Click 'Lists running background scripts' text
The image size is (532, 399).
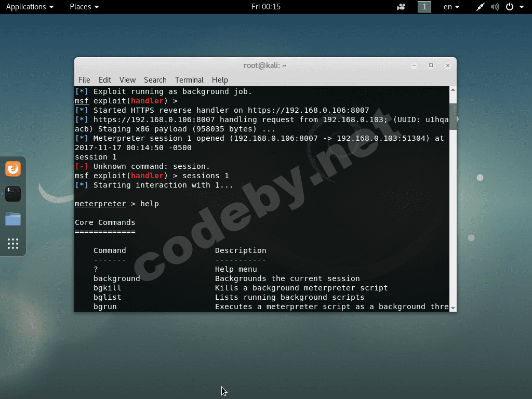[x=289, y=297]
